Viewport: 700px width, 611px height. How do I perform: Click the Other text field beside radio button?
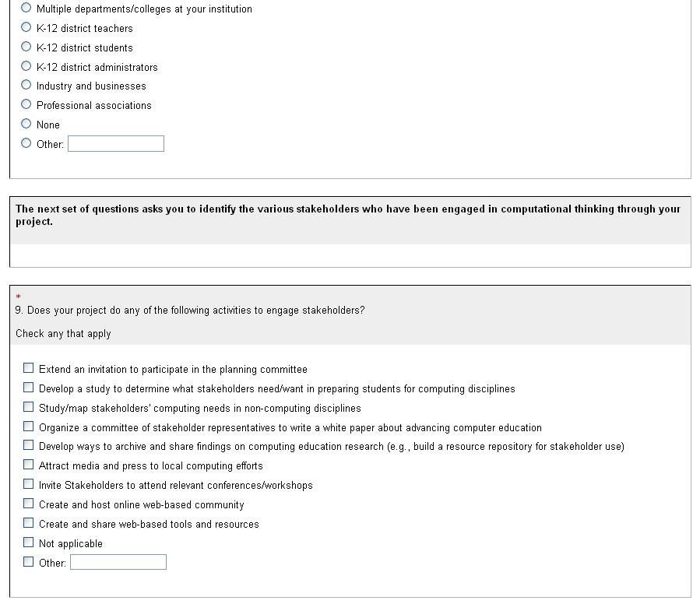116,144
